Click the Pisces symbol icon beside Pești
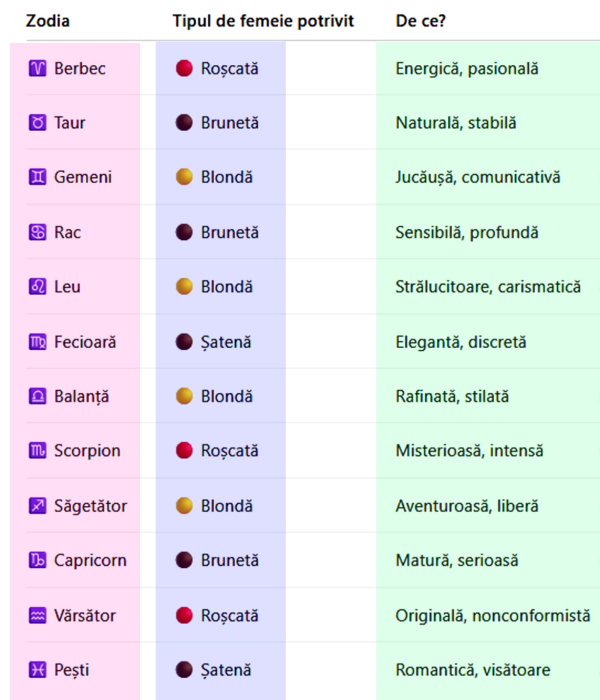This screenshot has height=700, width=600. pyautogui.click(x=37, y=670)
